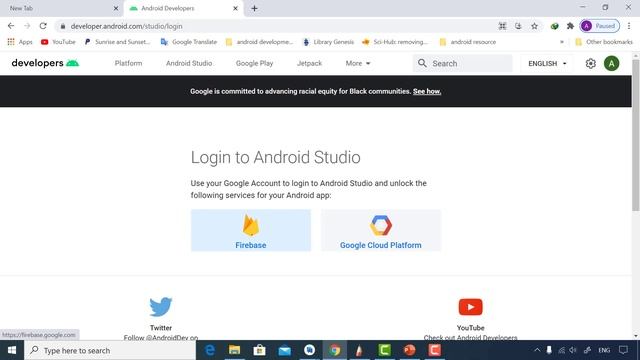The height and width of the screenshot is (360, 640).
Task: Bookmark this page with the star icon
Action: coord(534,26)
